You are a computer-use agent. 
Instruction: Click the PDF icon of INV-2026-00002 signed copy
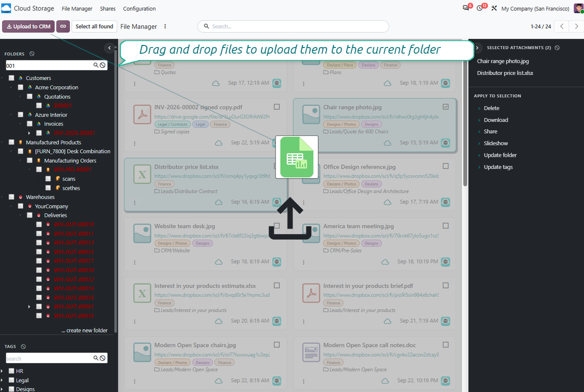coord(142,114)
